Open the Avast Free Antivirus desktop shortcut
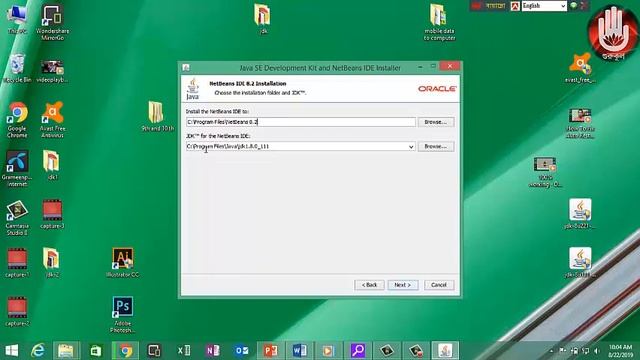640x360 pixels. click(52, 120)
